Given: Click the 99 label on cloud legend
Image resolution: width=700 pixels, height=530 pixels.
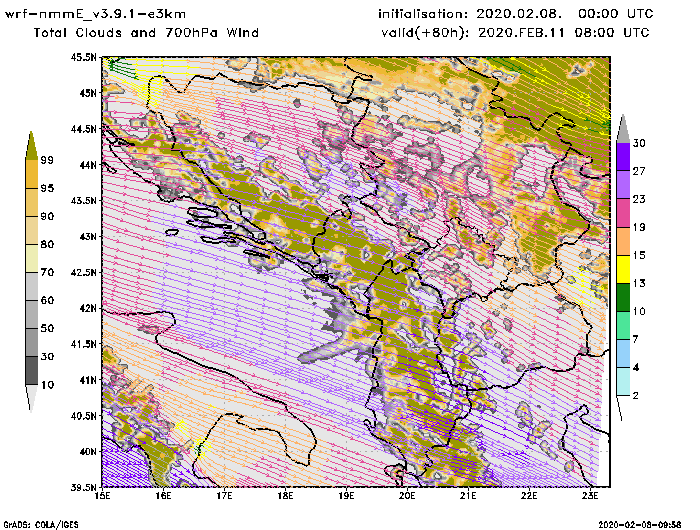Looking at the screenshot, I should 47,160.
